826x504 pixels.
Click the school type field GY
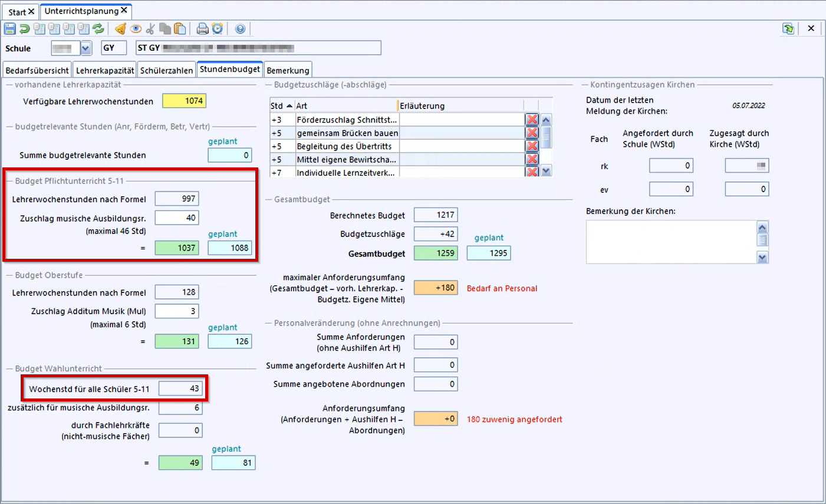pos(113,48)
